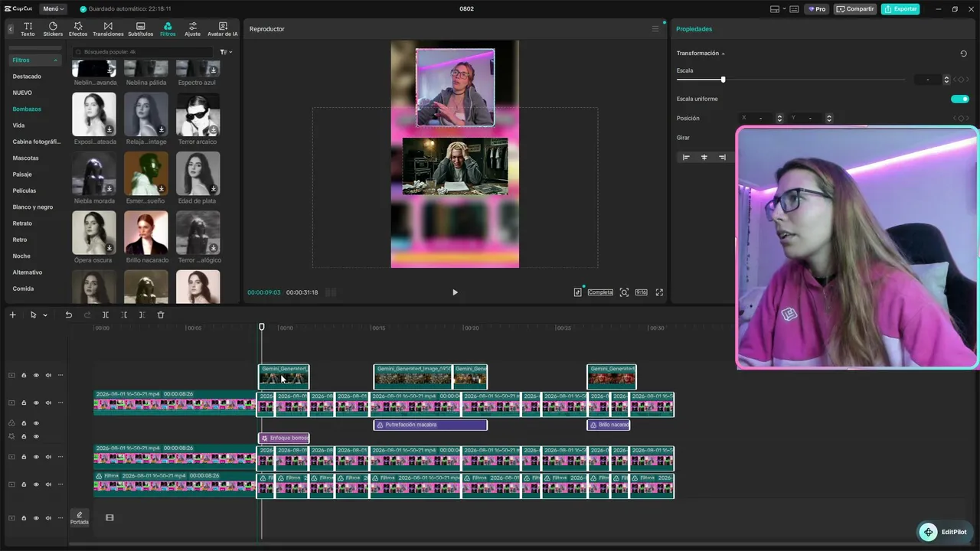The height and width of the screenshot is (551, 980).
Task: Choose the arrow selection tool
Action: click(x=33, y=315)
